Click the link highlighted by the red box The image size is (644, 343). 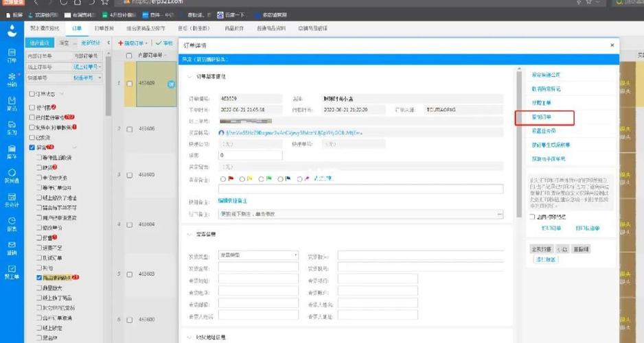[541, 117]
